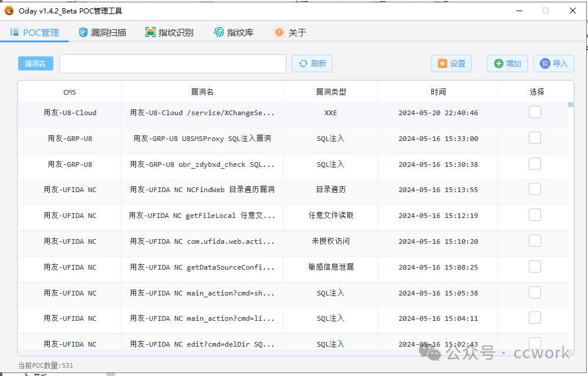This screenshot has width=588, height=376.
Task: Focus the 漏洞名 search input field
Action: [x=173, y=63]
